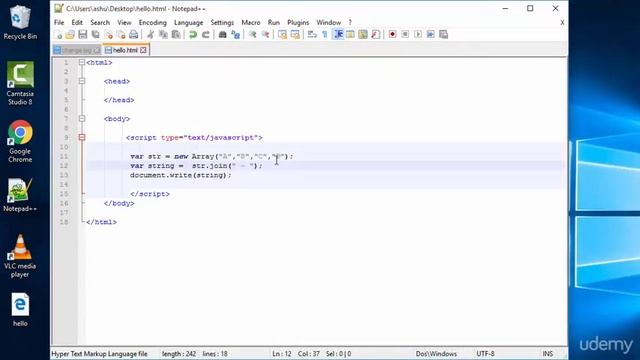The width and height of the screenshot is (640, 360).
Task: Save the current file via toolbar
Action: [x=83, y=35]
